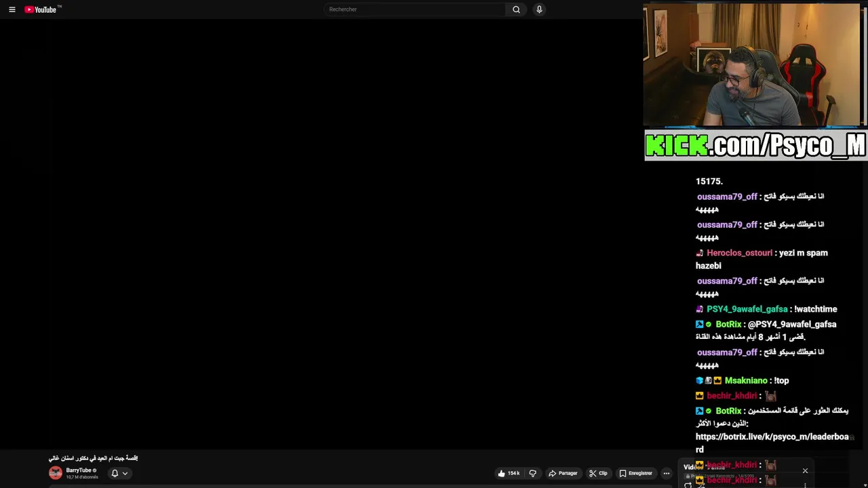The width and height of the screenshot is (868, 488).
Task: Click the badge icon beside PSY4_9awafel_gafsa username
Action: point(700,309)
